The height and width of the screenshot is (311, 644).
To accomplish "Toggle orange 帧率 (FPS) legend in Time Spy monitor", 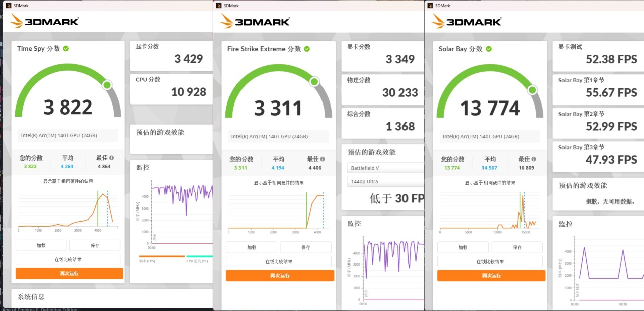I will click(x=162, y=258).
